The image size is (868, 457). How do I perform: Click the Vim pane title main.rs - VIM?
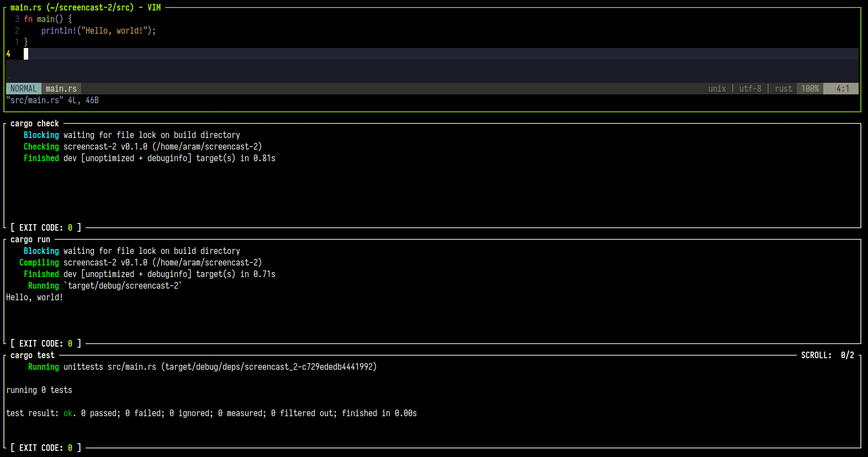(x=86, y=8)
